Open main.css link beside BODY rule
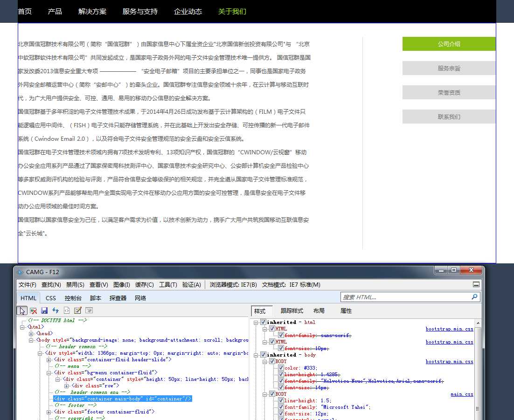The width and height of the screenshot is (514, 420). [x=462, y=394]
